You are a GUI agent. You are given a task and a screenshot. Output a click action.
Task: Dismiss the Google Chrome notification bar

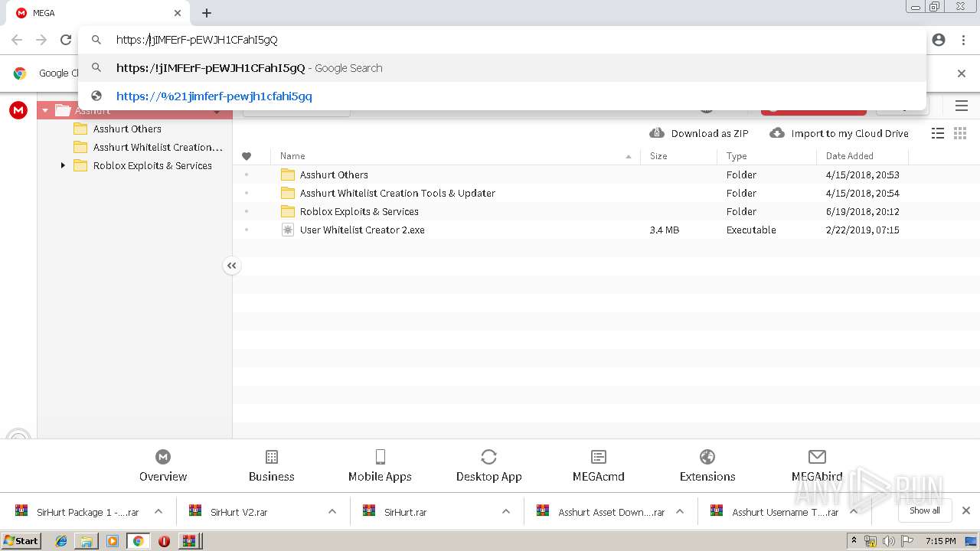point(962,73)
